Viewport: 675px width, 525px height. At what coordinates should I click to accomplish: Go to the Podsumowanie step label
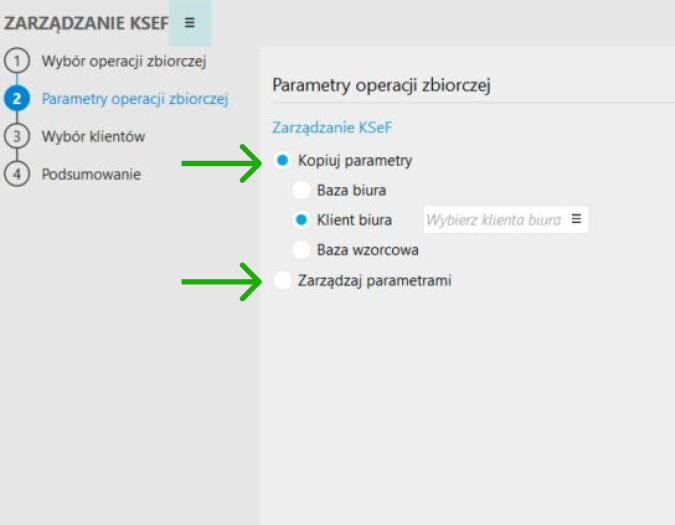(x=91, y=173)
